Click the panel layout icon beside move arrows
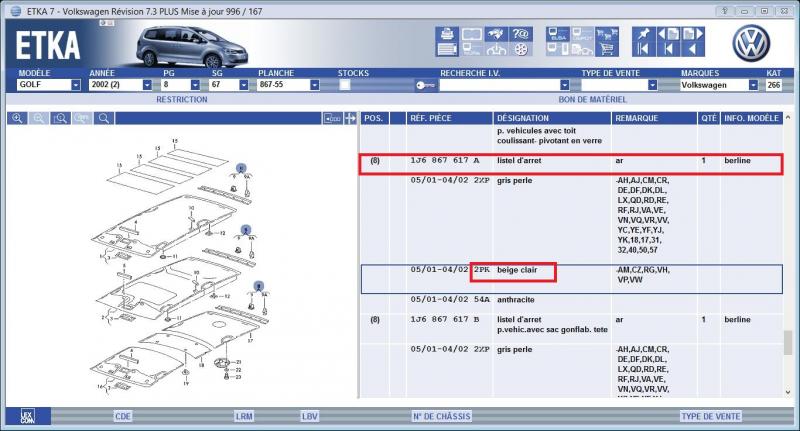 tap(332, 118)
